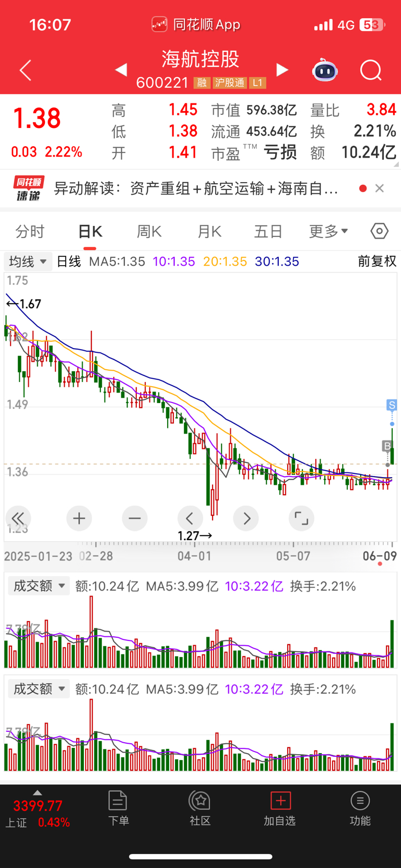Screen dimensions: 401x868
Task: Tap the 换 2.21% turnover value
Action: click(x=375, y=131)
